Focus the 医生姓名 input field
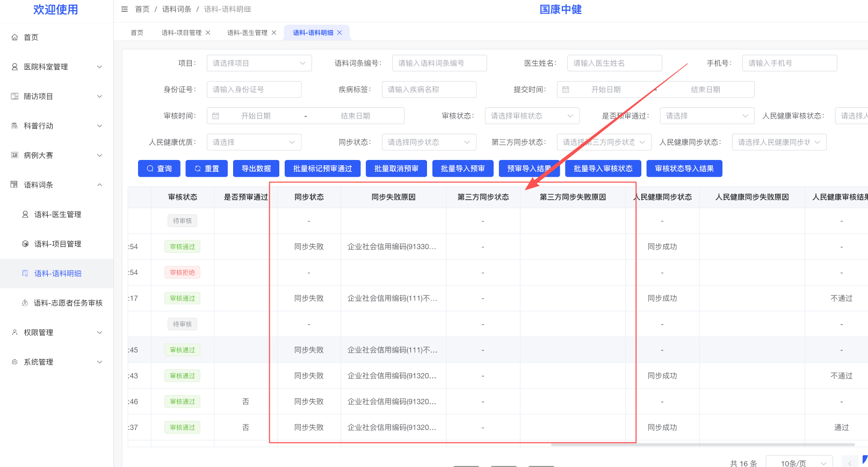Viewport: 868px width, 467px height. pyautogui.click(x=614, y=63)
